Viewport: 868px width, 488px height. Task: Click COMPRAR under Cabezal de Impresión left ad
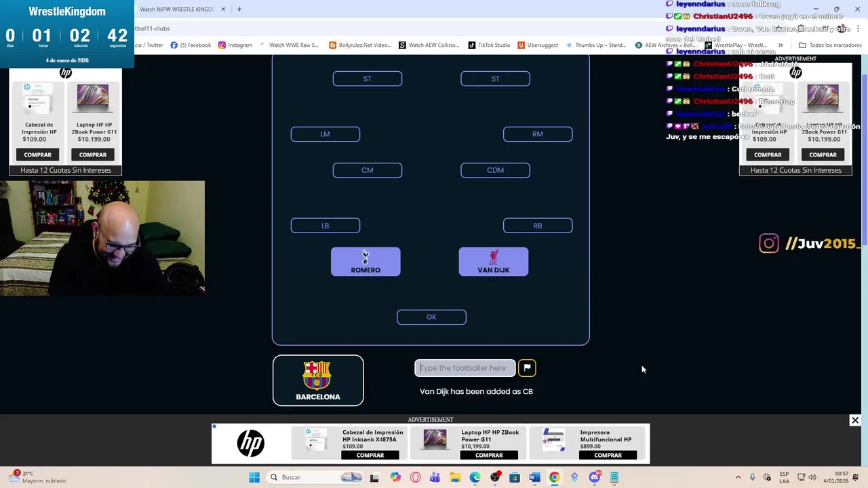[x=38, y=155]
